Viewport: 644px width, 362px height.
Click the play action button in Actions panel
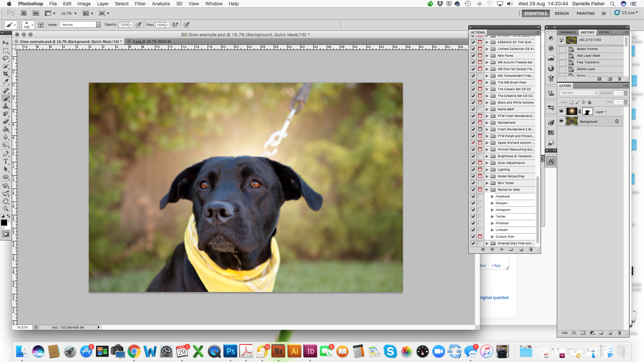[x=502, y=249]
